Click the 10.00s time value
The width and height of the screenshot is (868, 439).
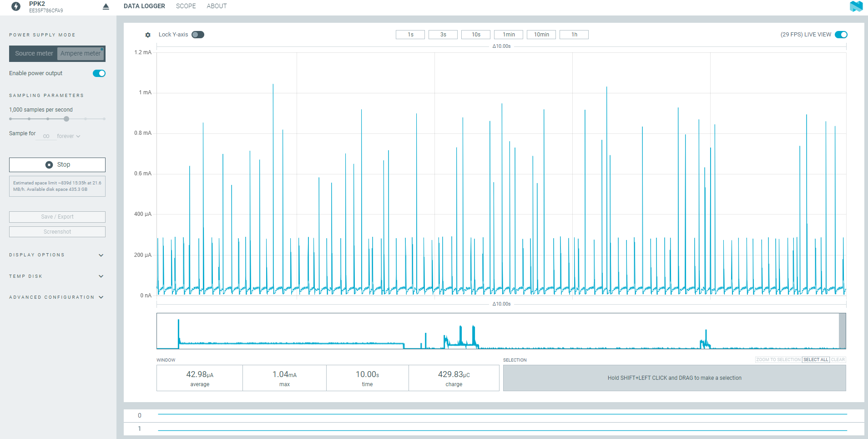coord(367,374)
